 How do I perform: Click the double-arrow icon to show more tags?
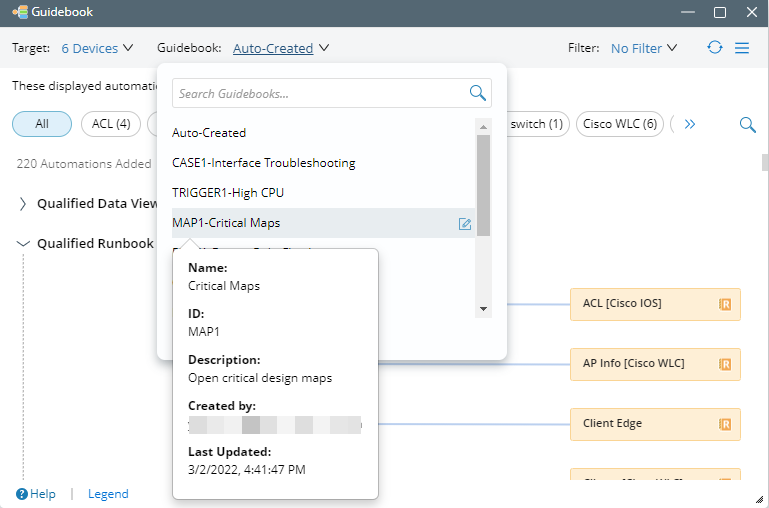[689, 124]
